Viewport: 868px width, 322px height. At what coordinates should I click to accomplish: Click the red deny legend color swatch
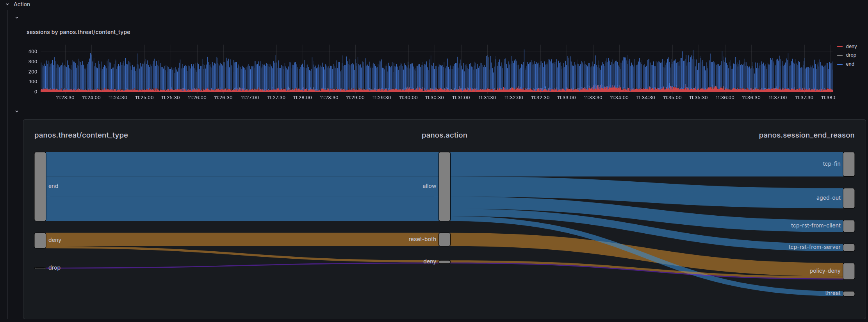[x=840, y=47]
